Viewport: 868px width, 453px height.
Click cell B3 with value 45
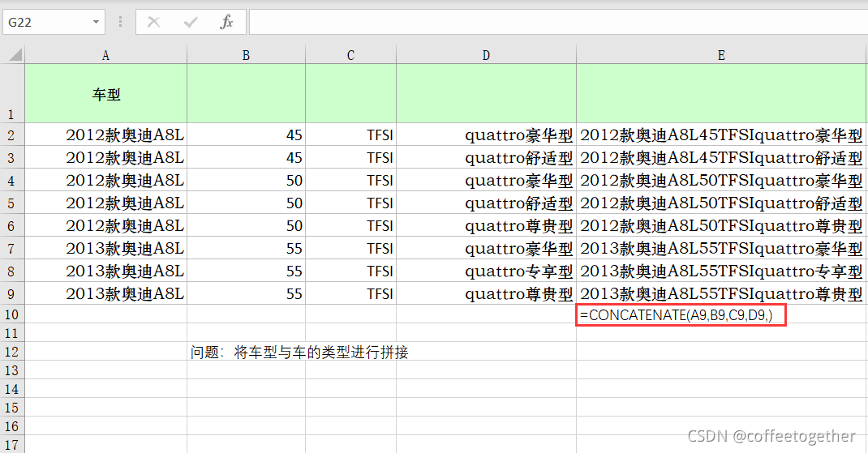[x=247, y=158]
